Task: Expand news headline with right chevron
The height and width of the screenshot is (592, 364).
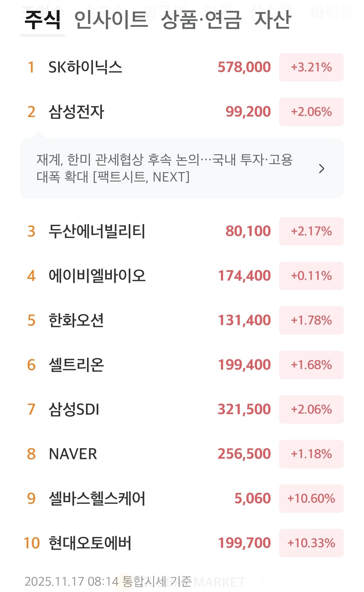Action: [x=321, y=169]
